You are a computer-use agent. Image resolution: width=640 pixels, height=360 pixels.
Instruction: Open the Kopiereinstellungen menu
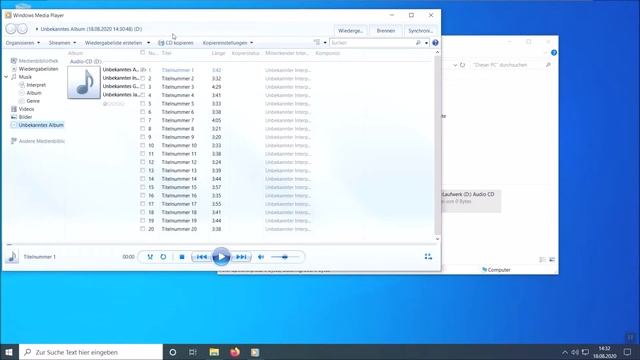tap(228, 42)
